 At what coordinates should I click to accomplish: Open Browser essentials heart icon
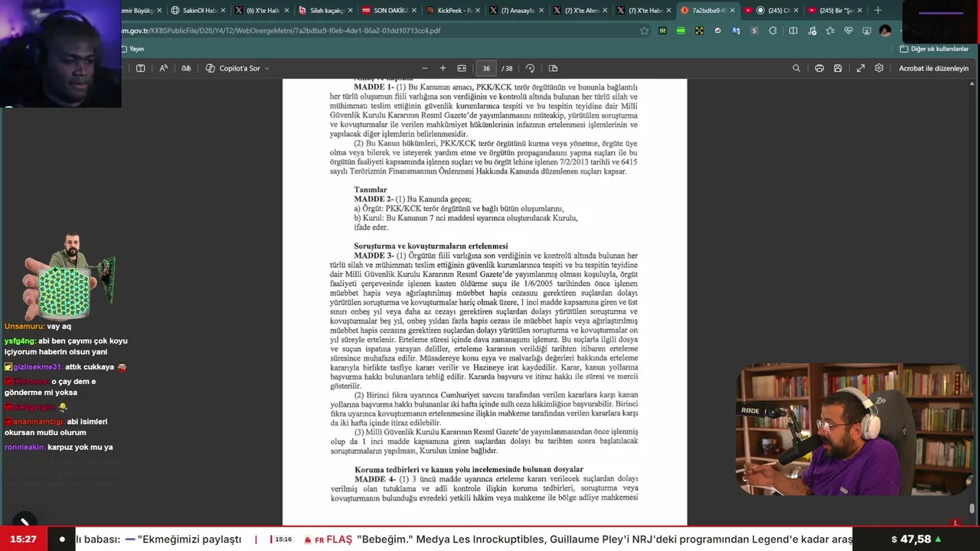848,31
